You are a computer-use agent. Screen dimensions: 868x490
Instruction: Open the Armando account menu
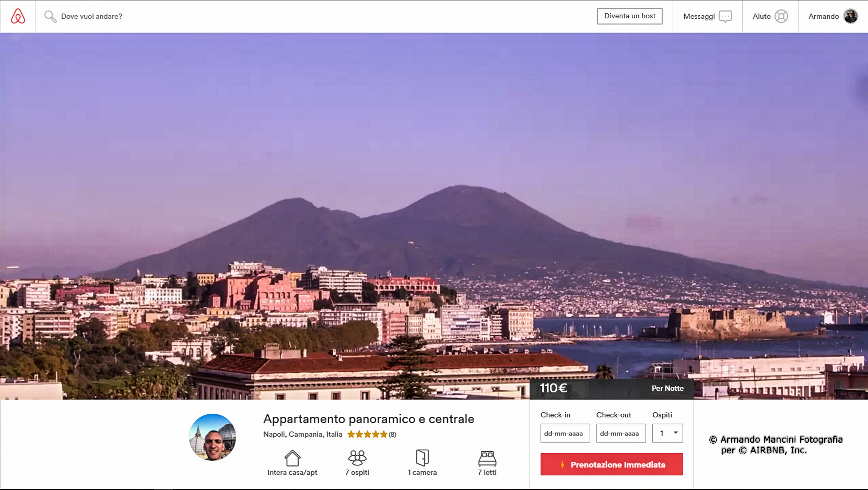[833, 16]
